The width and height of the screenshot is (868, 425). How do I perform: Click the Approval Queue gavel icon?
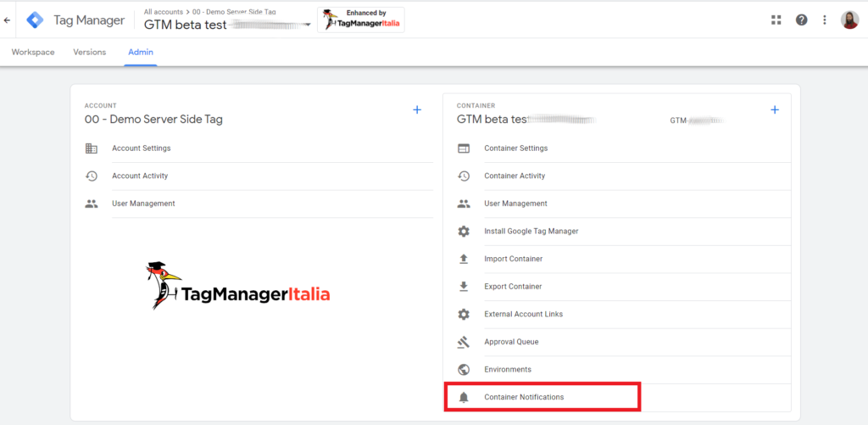[x=464, y=342]
